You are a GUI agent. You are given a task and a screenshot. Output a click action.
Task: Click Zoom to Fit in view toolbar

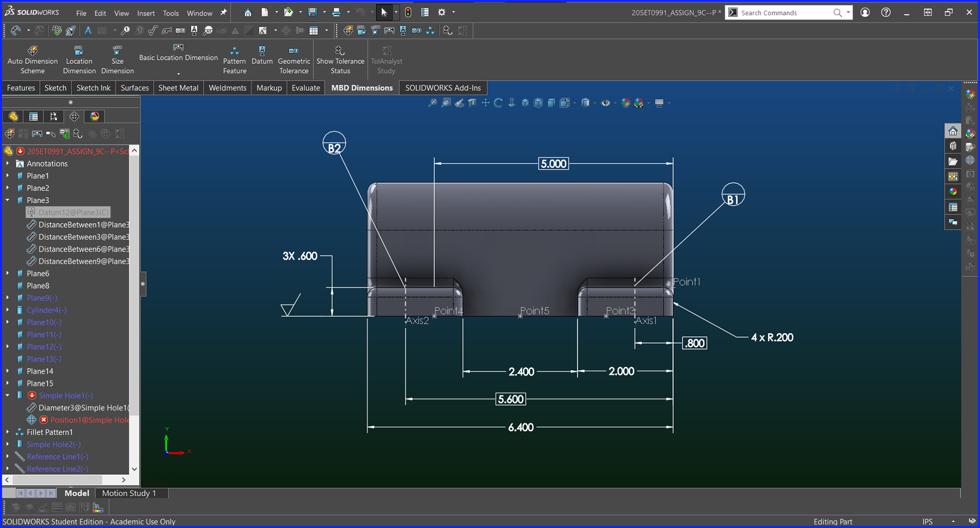(x=433, y=103)
